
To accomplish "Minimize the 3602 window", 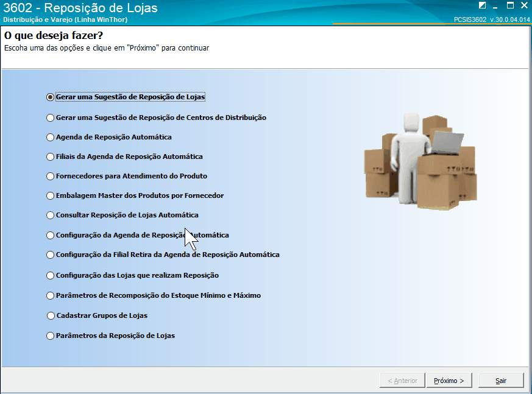I will (x=495, y=6).
